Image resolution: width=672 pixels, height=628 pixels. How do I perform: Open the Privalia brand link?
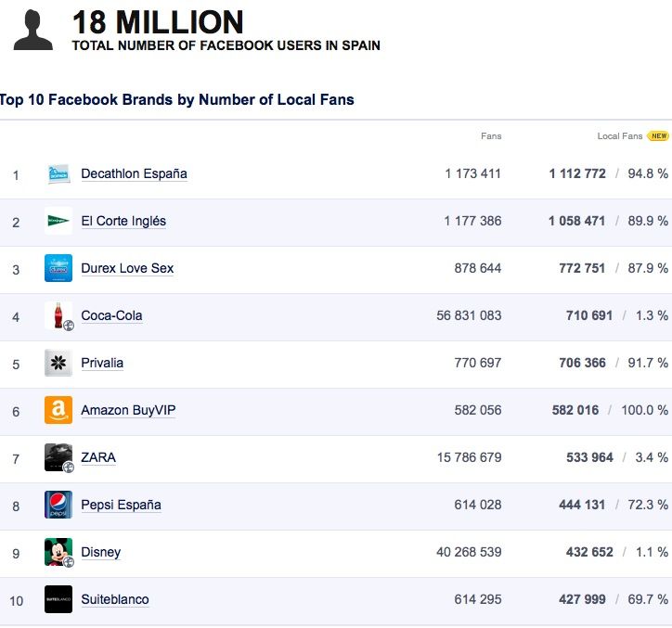pyautogui.click(x=102, y=363)
